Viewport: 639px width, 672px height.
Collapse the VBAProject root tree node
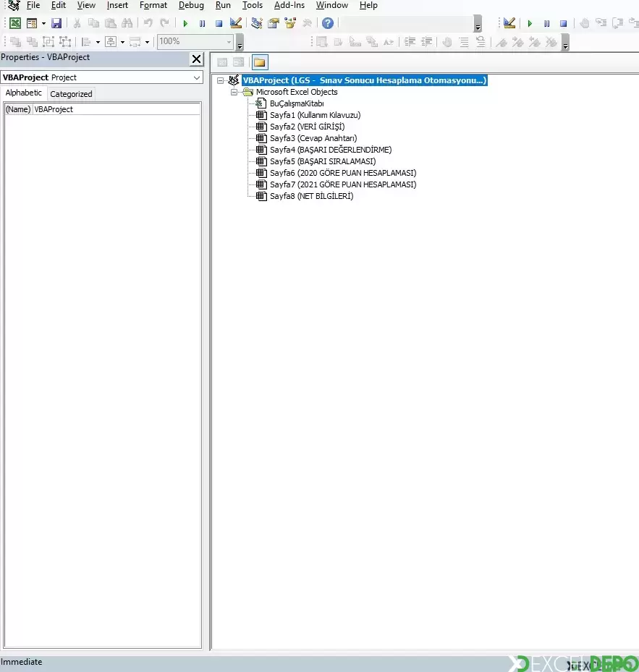(x=221, y=80)
